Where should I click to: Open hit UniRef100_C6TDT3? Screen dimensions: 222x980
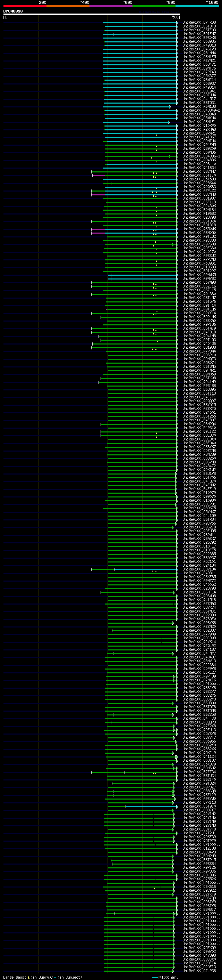199,26
